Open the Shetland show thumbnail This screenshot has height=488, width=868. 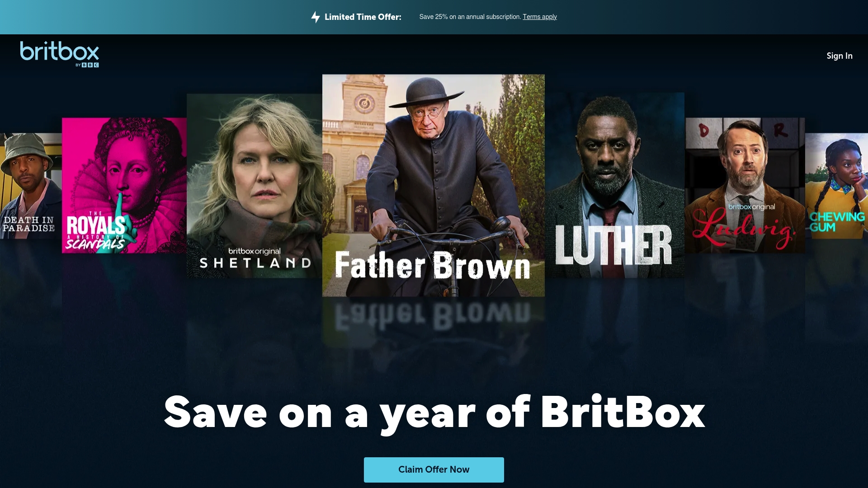(x=255, y=185)
